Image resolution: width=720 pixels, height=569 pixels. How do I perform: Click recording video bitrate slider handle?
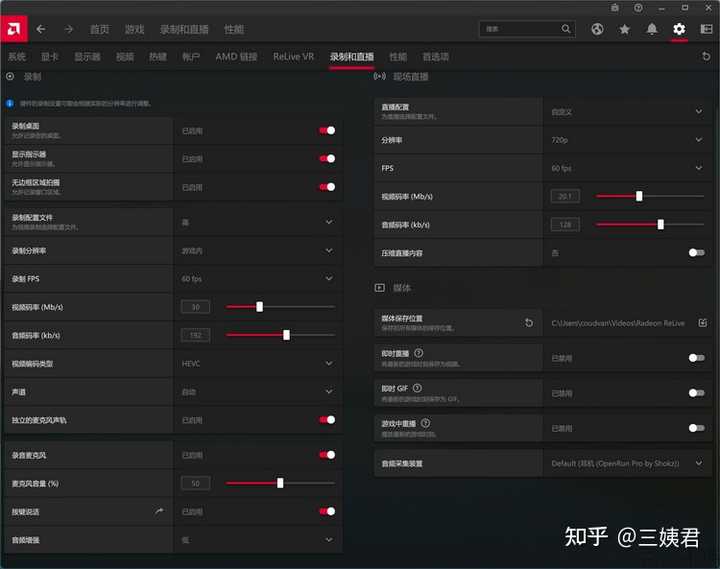[259, 307]
